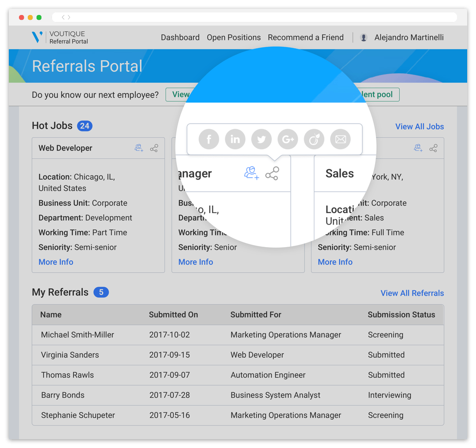Click the Working Time: Full Time line

364,232
